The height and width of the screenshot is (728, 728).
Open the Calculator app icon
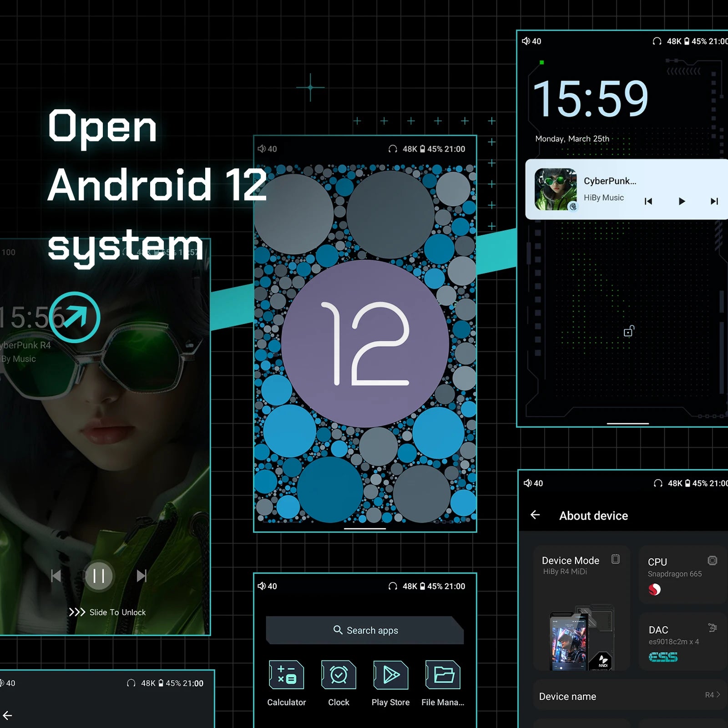pos(286,675)
